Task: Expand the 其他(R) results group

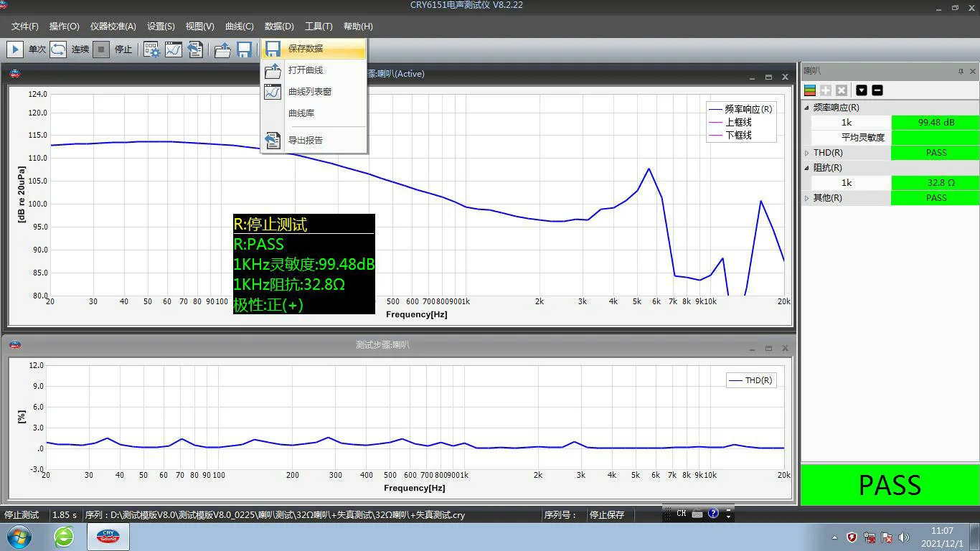Action: [807, 198]
